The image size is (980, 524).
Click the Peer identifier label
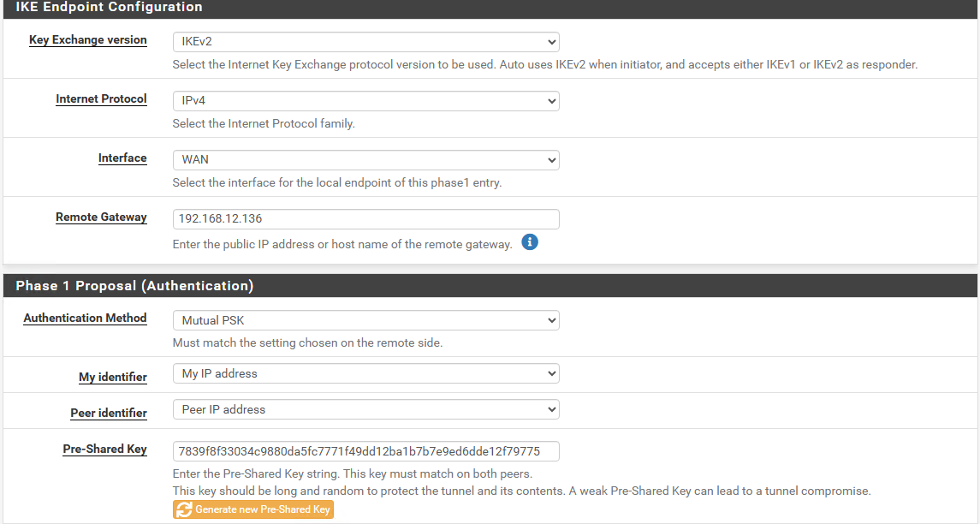(x=109, y=413)
